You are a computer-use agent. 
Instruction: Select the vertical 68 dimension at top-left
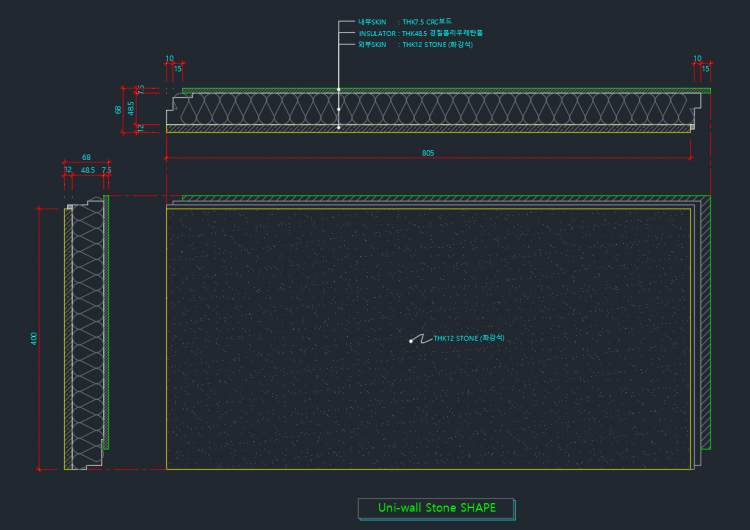(118, 109)
